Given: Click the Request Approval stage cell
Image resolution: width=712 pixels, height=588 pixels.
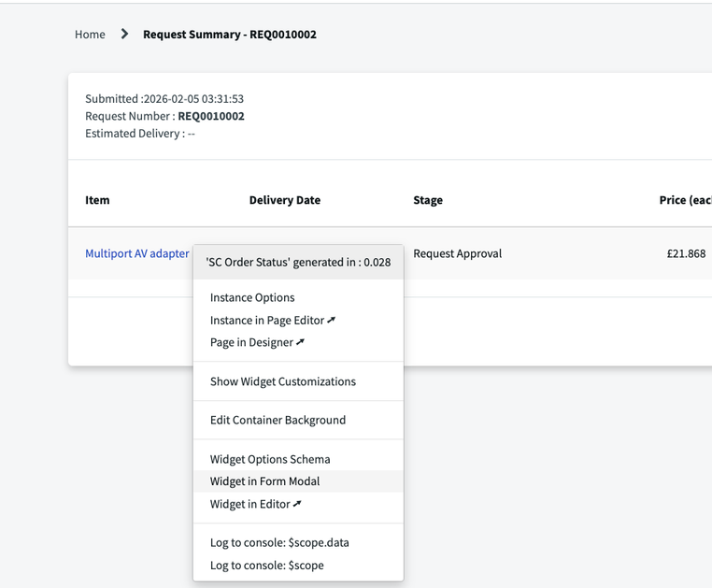Looking at the screenshot, I should pyautogui.click(x=457, y=253).
